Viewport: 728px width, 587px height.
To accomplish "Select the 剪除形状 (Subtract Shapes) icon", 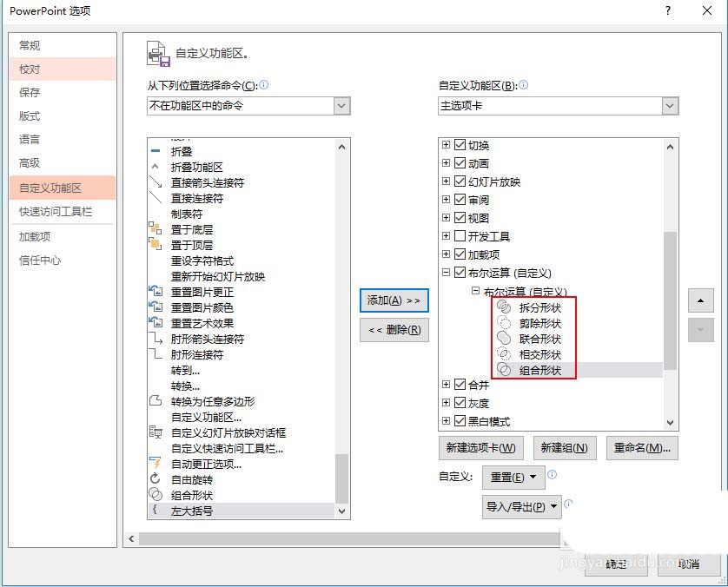I will click(503, 321).
